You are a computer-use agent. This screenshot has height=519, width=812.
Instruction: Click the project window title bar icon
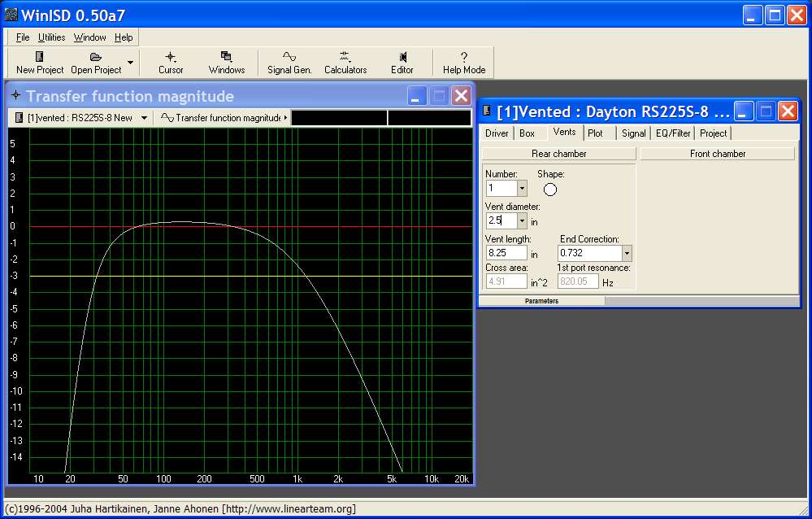point(487,111)
